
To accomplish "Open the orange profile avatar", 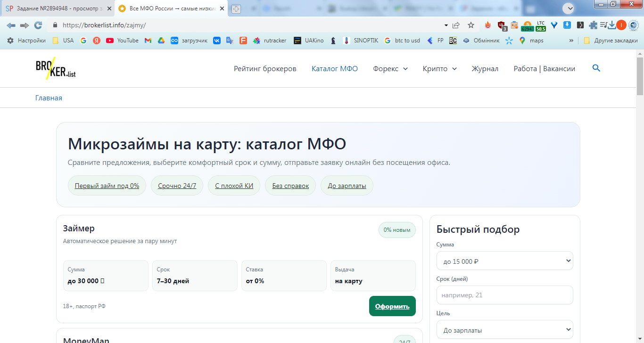I will pos(621,25).
